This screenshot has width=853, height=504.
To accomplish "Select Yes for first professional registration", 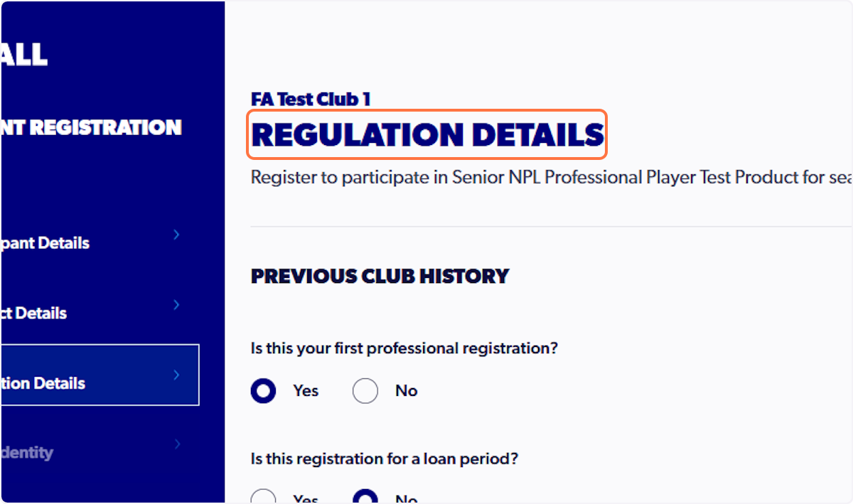I will [263, 390].
